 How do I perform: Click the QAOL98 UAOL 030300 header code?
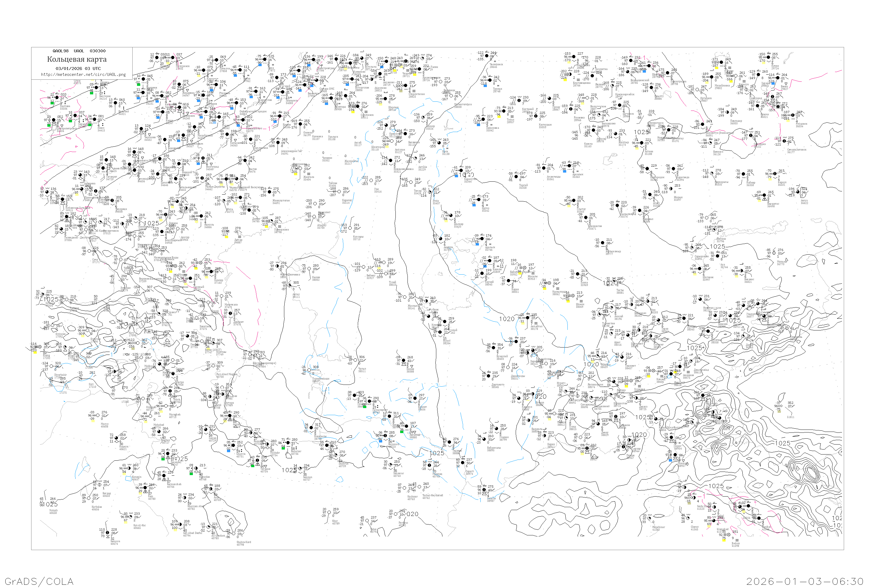tap(79, 51)
